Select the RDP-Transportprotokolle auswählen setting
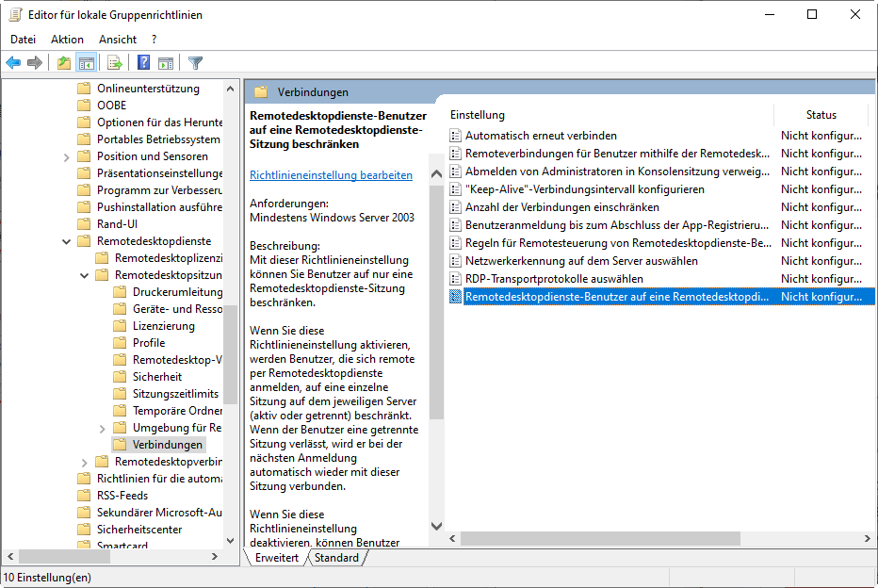The width and height of the screenshot is (878, 588). point(554,279)
